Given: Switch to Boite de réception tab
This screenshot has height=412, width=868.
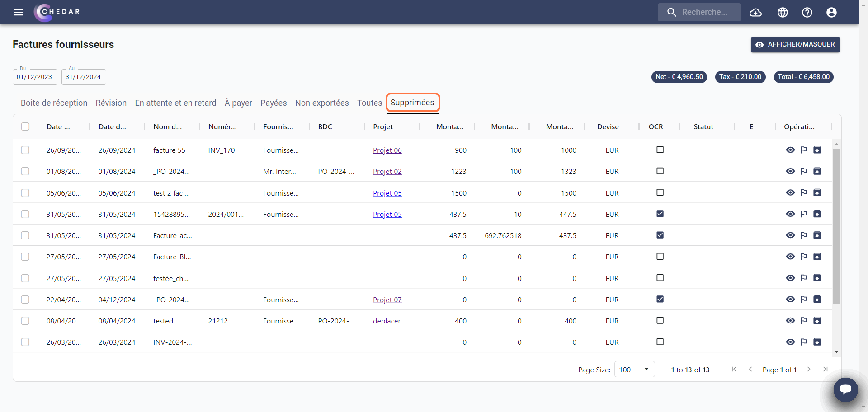Looking at the screenshot, I should (x=54, y=103).
